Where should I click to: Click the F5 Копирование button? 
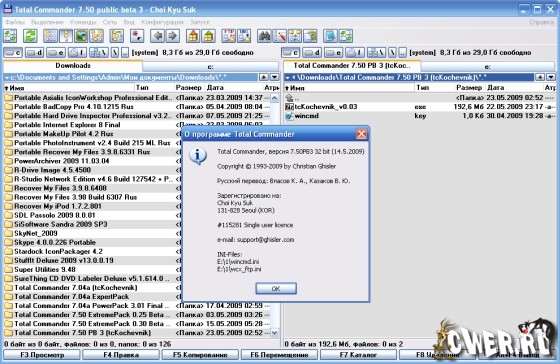point(200,355)
